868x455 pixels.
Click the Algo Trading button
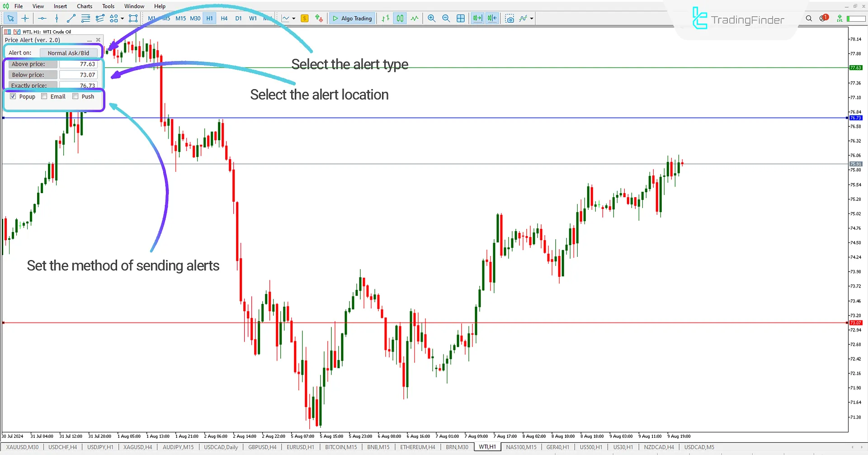(352, 19)
